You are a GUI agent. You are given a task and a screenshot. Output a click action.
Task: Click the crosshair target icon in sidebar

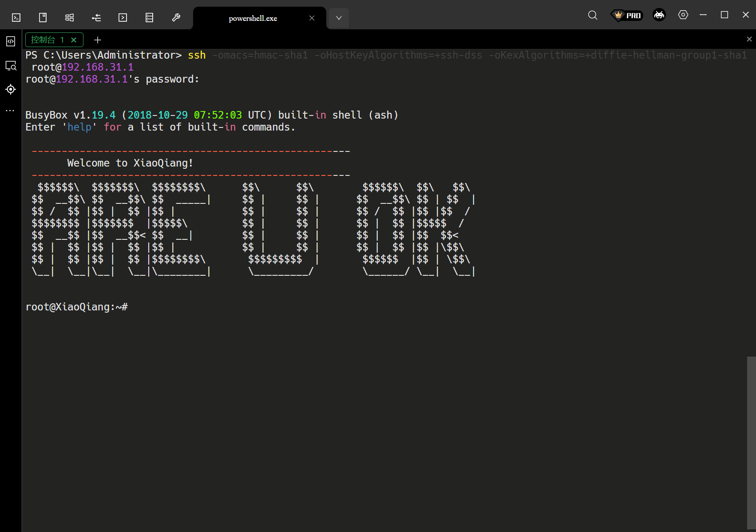coord(11,89)
